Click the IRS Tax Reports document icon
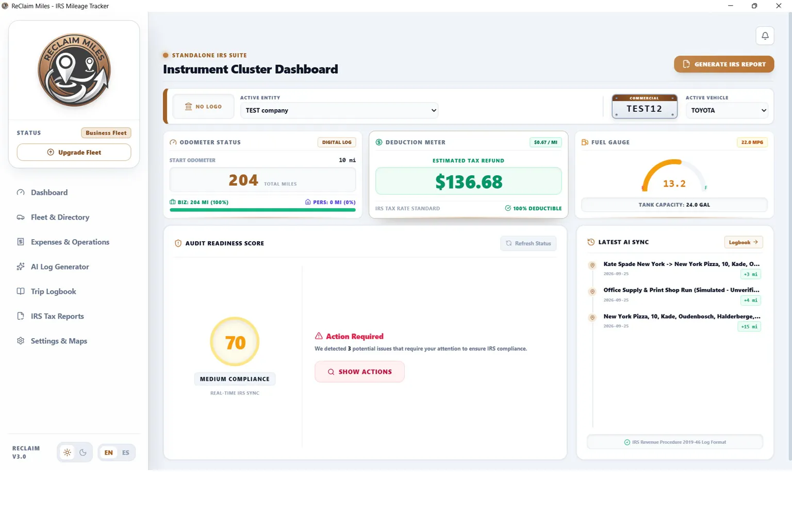The height and width of the screenshot is (532, 792). tap(21, 316)
